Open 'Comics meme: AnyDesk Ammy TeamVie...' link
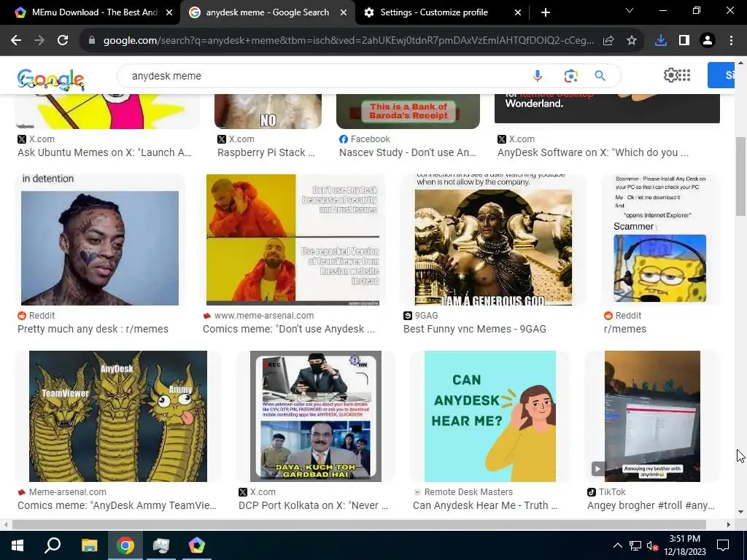The width and height of the screenshot is (747, 560). pos(117,505)
